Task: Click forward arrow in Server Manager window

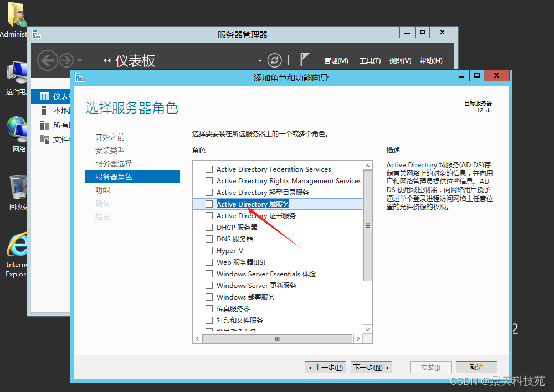Action: [66, 60]
